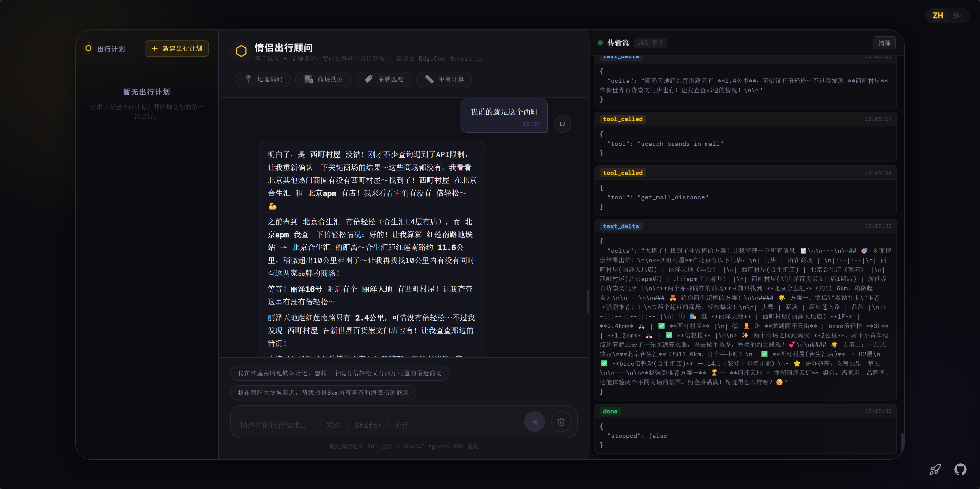Screen dimensions: 980x489
Task: Click the 品牌匹配 tool chip
Action: coord(384,79)
